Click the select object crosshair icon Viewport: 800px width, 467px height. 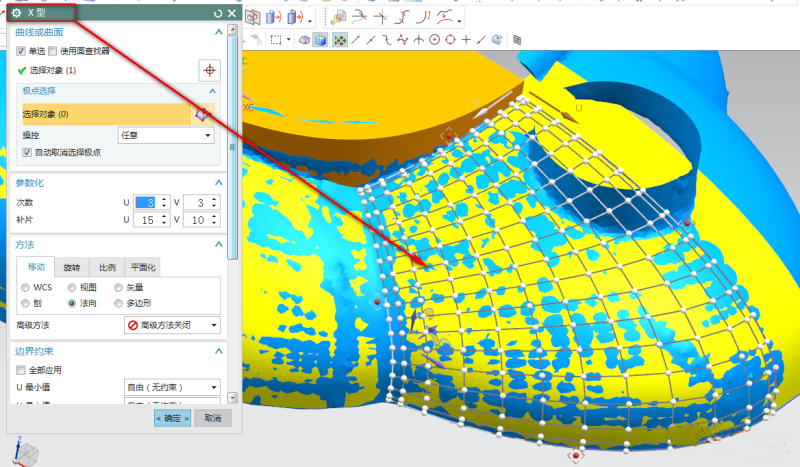[x=209, y=70]
